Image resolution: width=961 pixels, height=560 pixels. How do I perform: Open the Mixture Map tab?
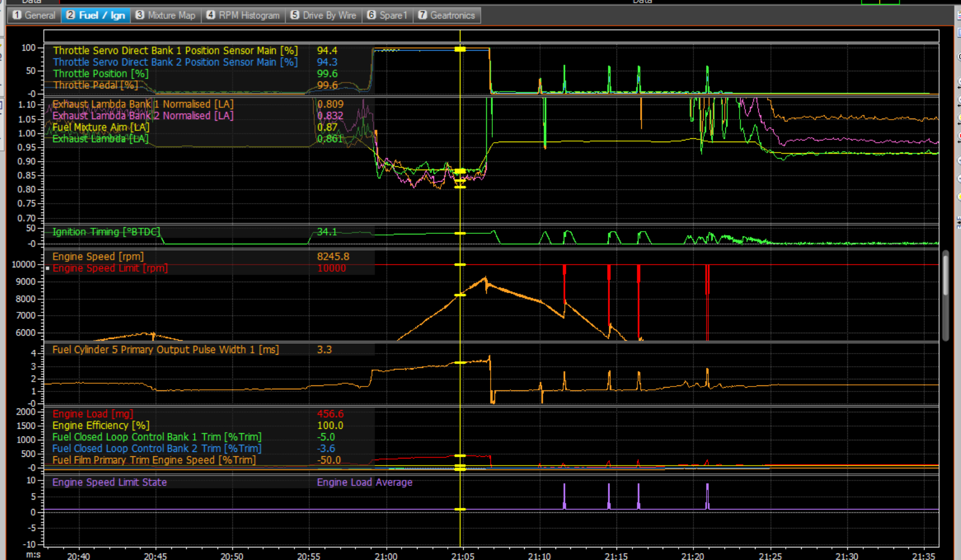click(165, 15)
